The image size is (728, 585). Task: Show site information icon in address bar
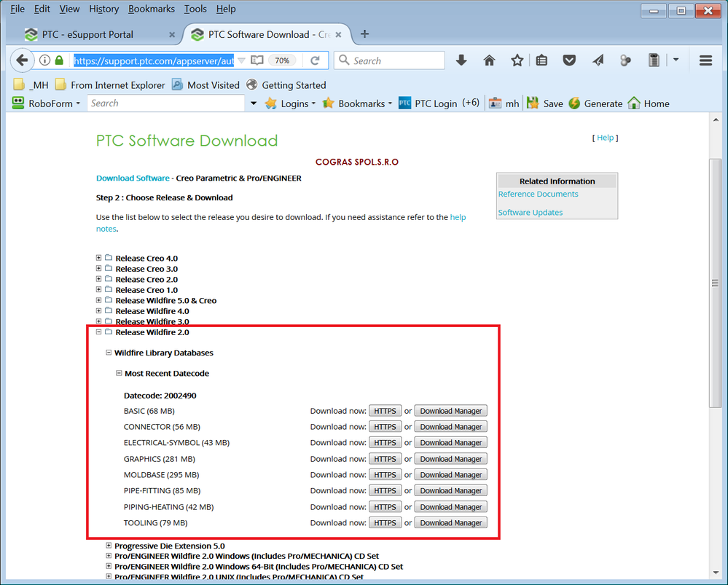point(44,60)
